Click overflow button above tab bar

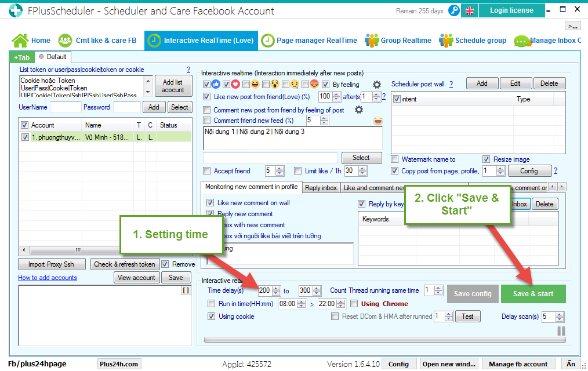[572, 26]
